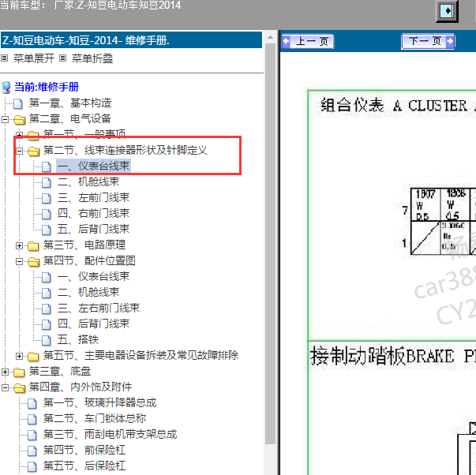This screenshot has height=475, width=476.
Task: Click page icon beside 三、左前门线束
Action: tap(46, 198)
